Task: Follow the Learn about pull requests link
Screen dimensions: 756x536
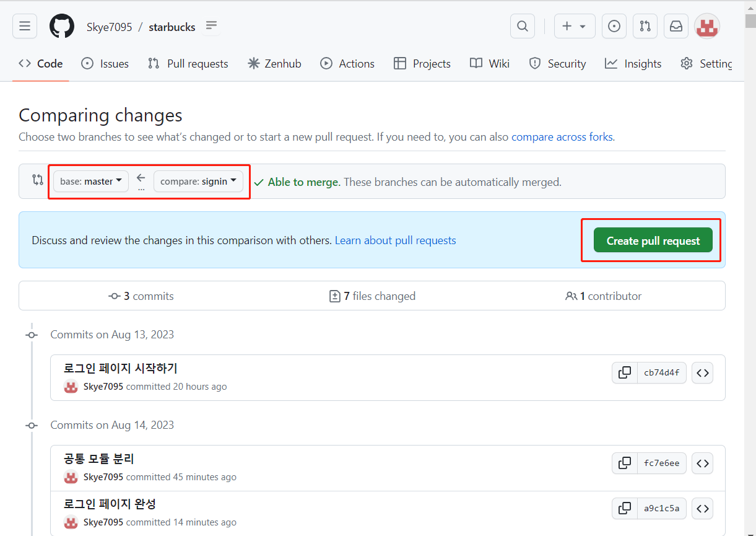Action: coord(395,240)
